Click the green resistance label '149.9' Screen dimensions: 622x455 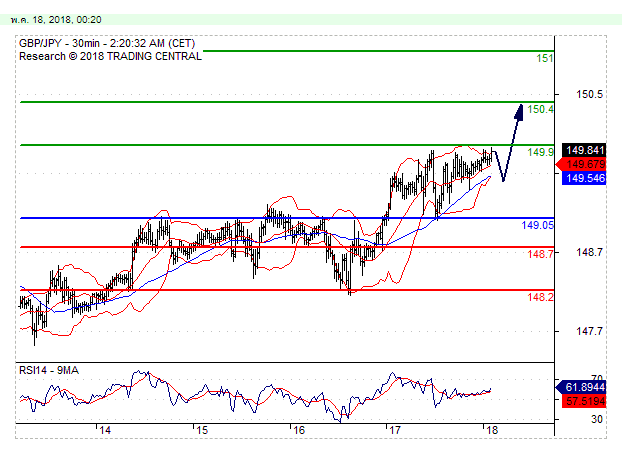point(540,152)
